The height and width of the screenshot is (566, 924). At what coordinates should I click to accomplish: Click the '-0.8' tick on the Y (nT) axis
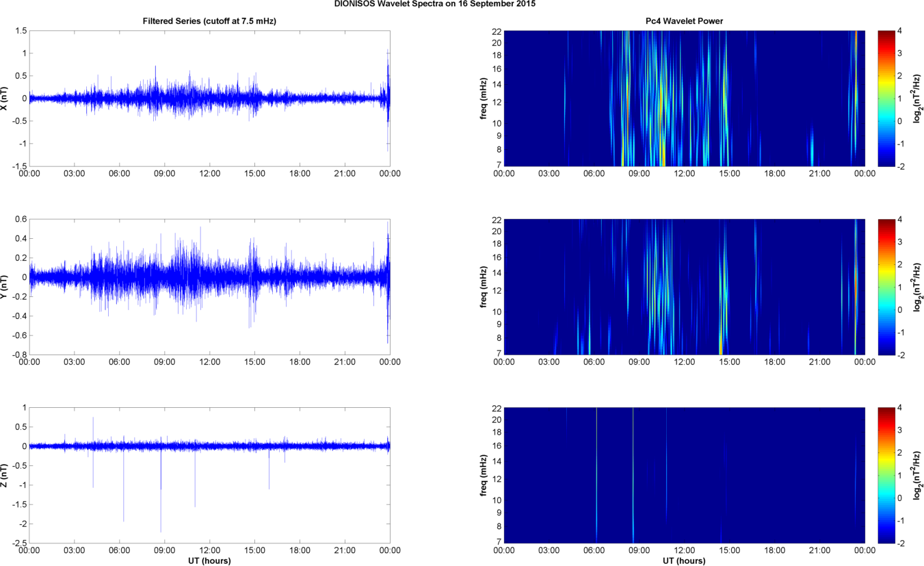coord(18,355)
